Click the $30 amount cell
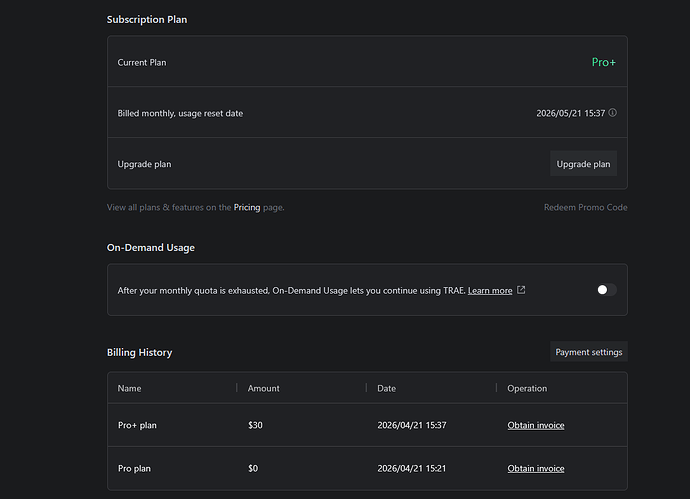The width and height of the screenshot is (690, 499). 256,425
